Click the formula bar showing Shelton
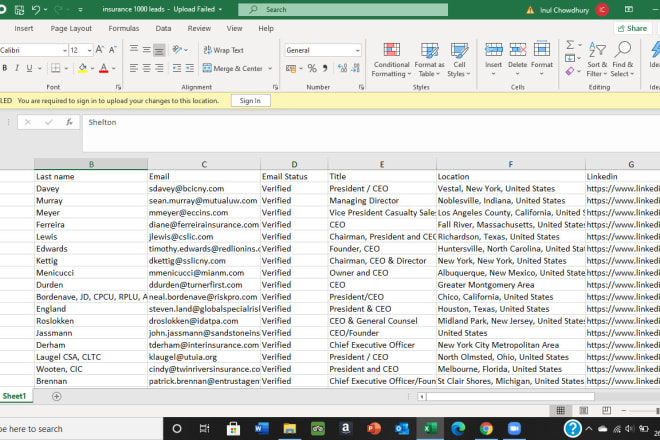This screenshot has height=440, width=660. coord(371,133)
